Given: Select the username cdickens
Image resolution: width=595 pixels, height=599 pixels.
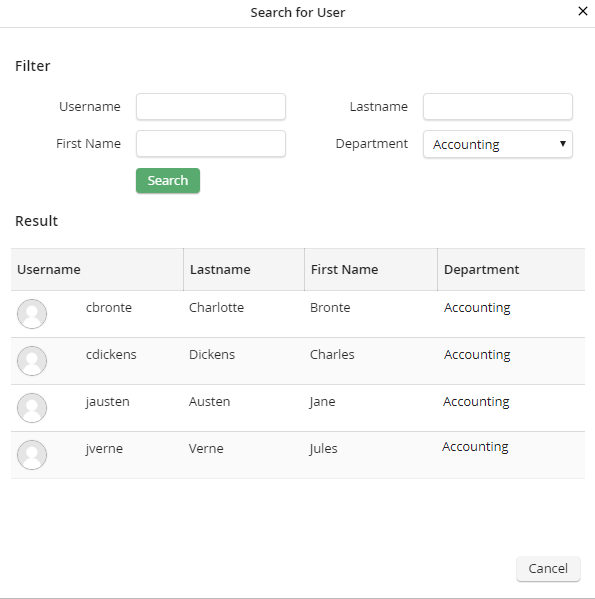Looking at the screenshot, I should point(111,355).
